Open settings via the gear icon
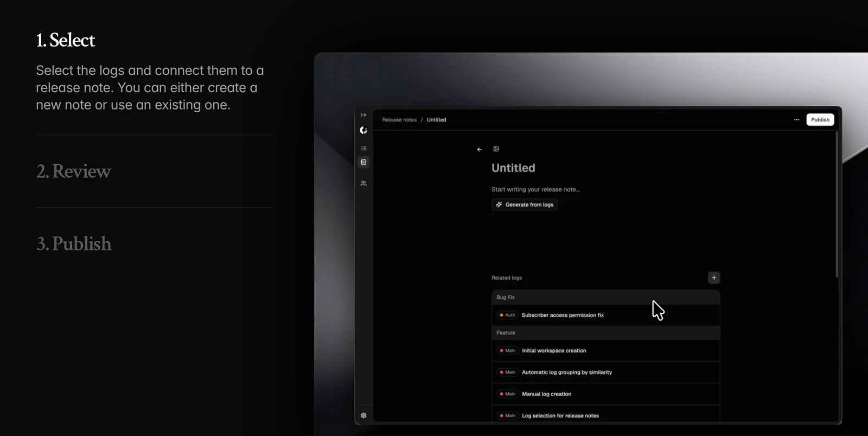Image resolution: width=868 pixels, height=436 pixels. tap(363, 415)
